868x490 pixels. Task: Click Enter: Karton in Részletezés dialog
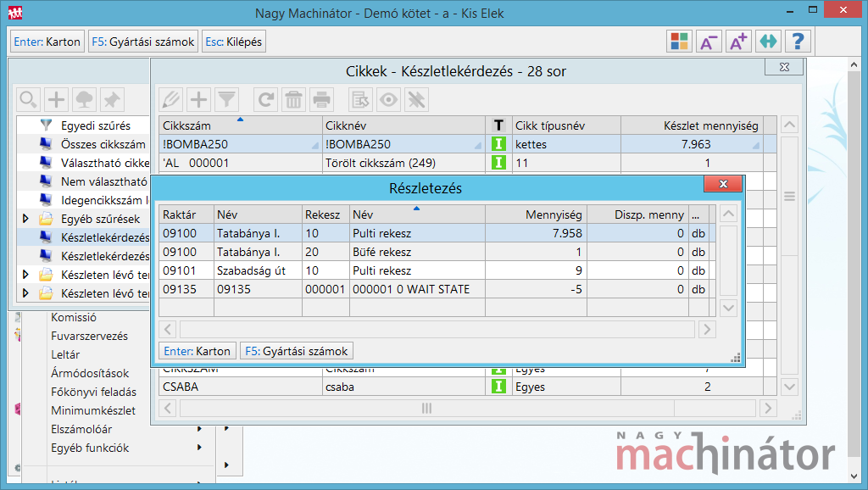coord(197,351)
